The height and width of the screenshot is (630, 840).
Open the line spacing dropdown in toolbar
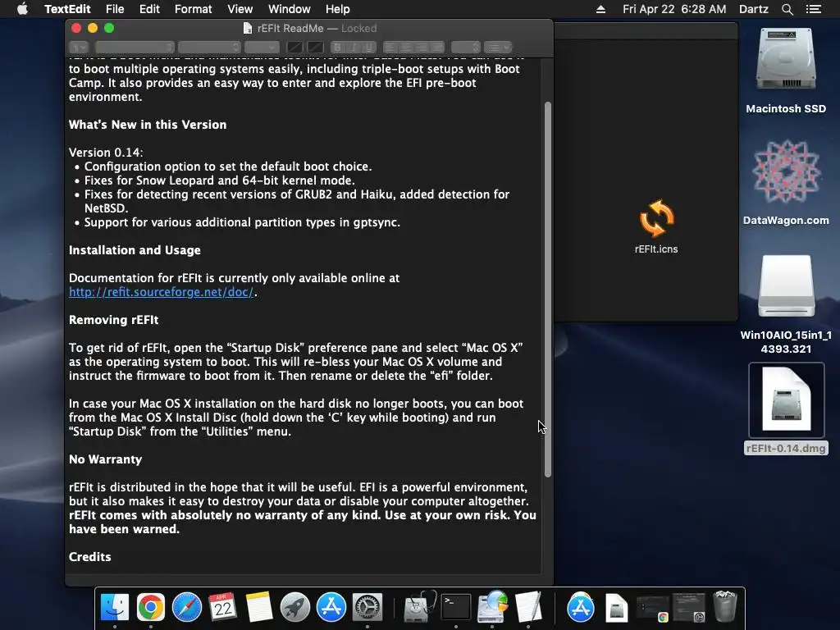coord(466,47)
